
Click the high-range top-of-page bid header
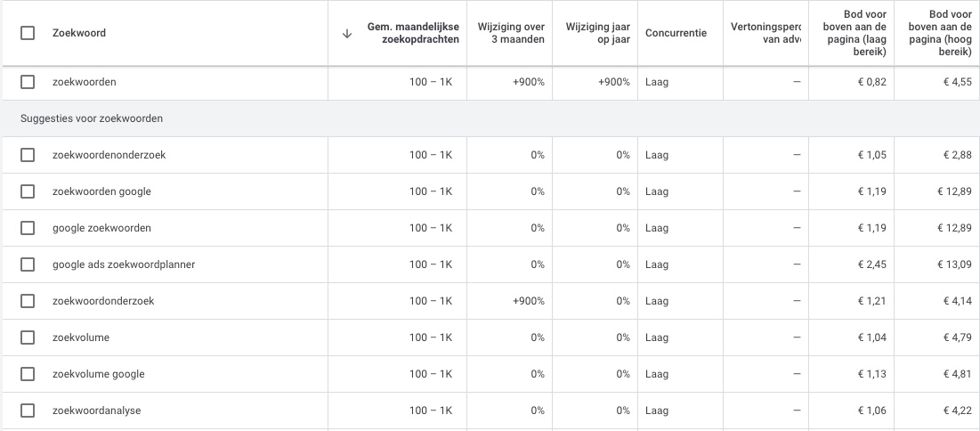(x=938, y=34)
